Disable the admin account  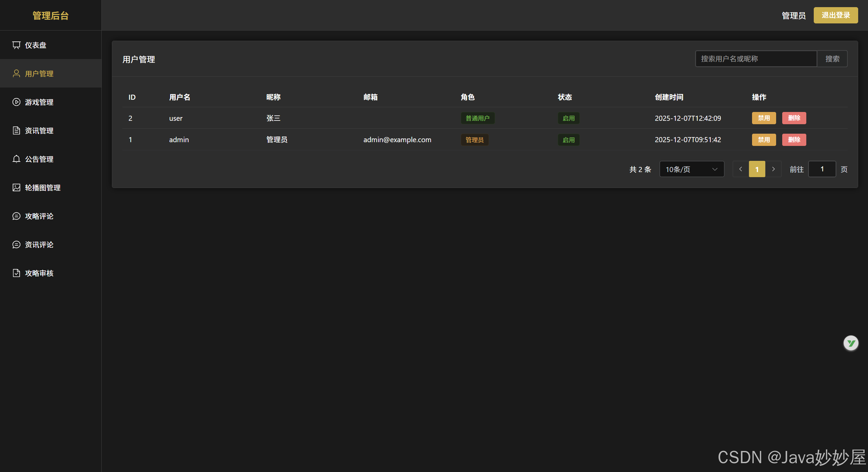coord(764,140)
